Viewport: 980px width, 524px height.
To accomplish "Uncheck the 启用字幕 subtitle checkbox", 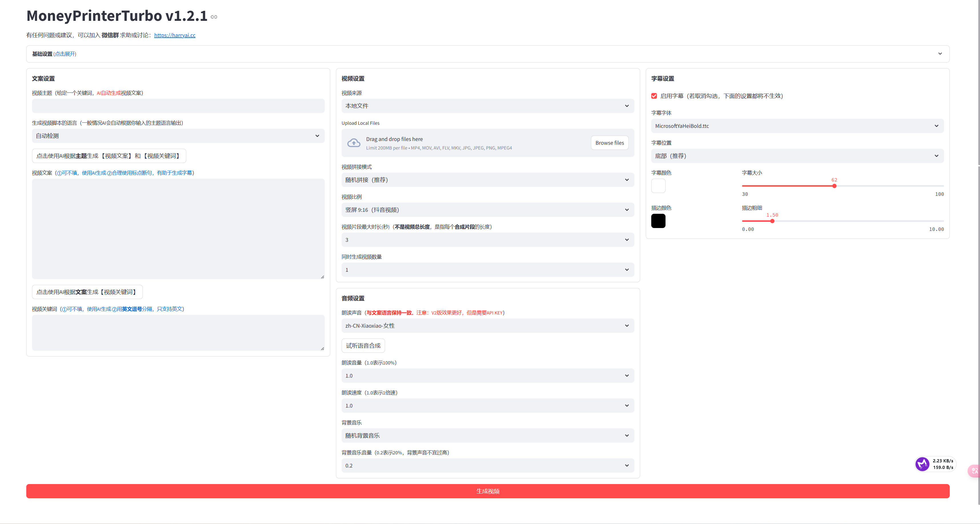I will (x=654, y=96).
